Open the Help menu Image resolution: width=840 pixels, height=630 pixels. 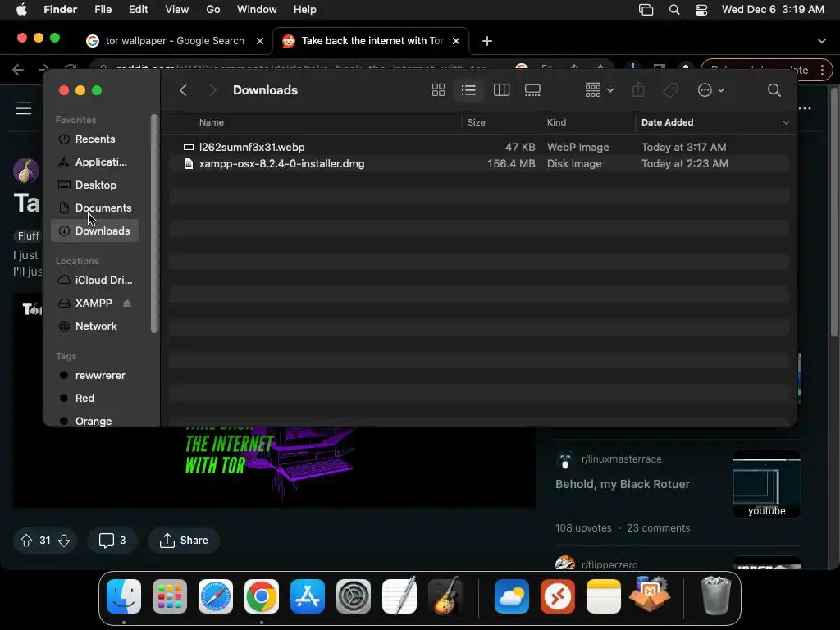point(305,10)
